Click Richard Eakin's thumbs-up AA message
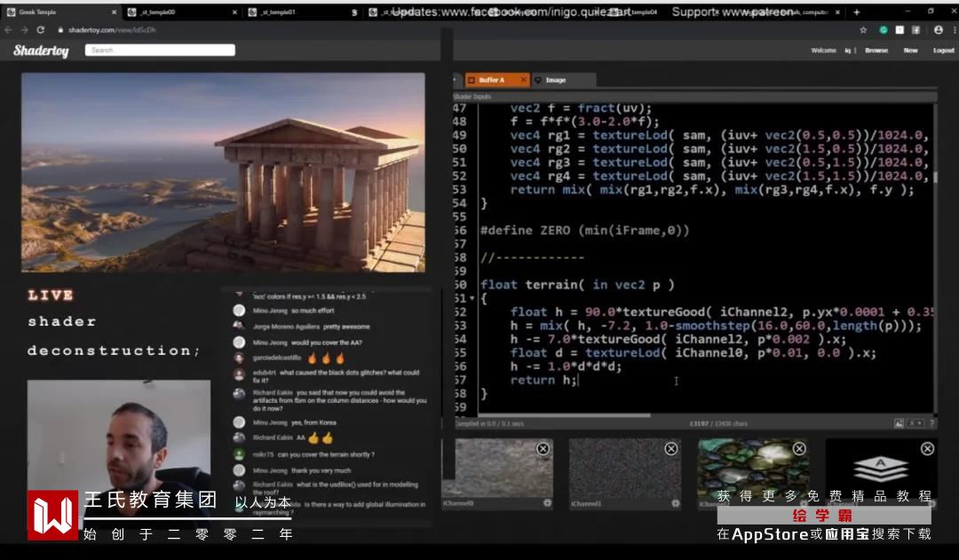959x560 pixels. point(294,438)
